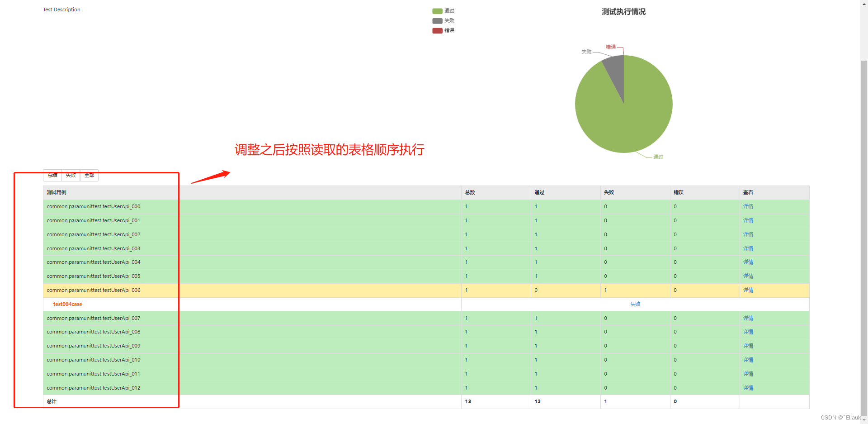Open 详情 for testUserApi_000 row

tap(748, 206)
